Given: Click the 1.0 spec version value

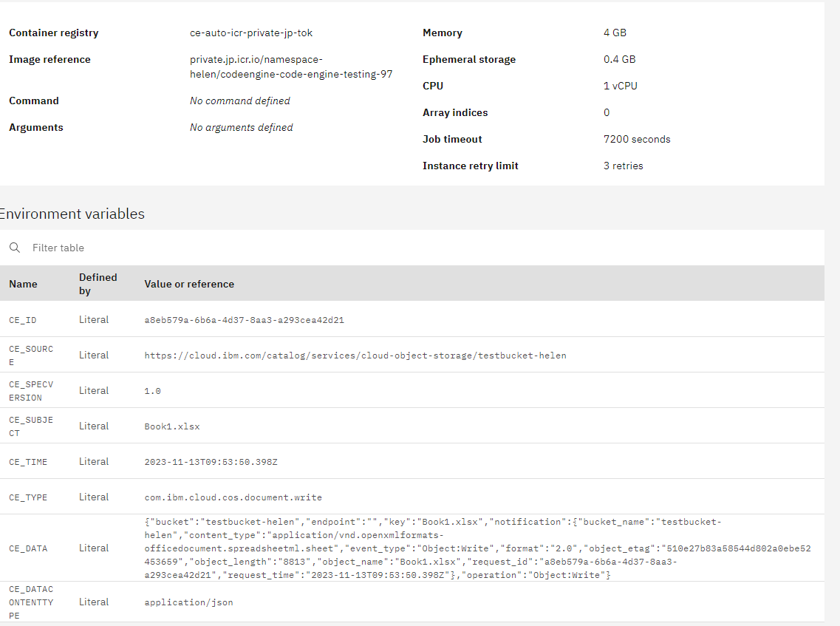Looking at the screenshot, I should click(x=153, y=391).
